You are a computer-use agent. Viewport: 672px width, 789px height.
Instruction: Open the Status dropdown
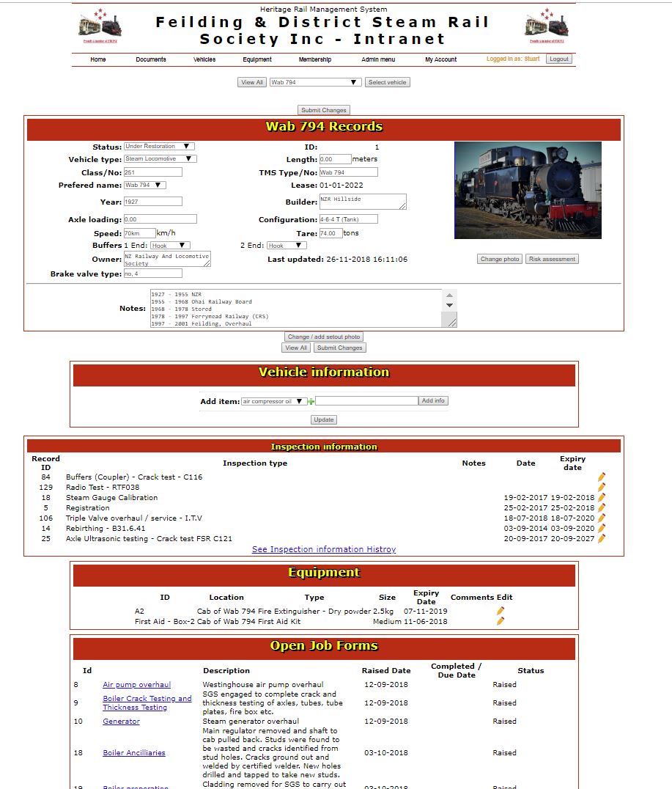click(159, 147)
